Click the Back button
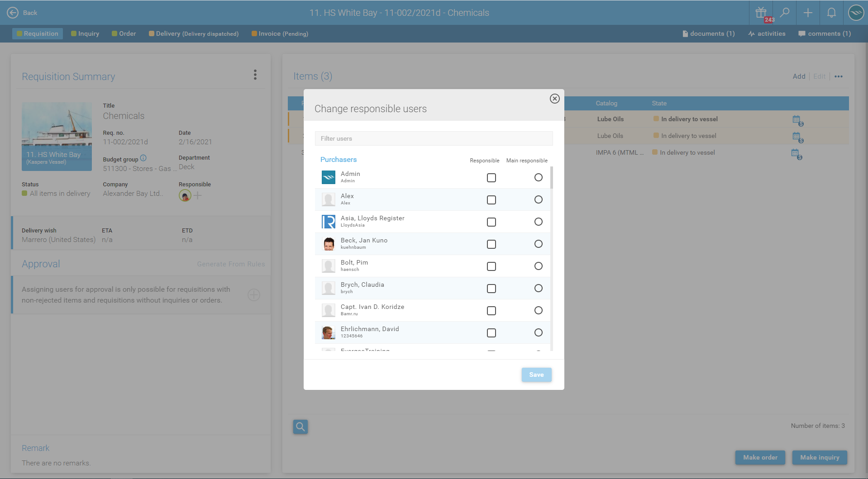 22,13
